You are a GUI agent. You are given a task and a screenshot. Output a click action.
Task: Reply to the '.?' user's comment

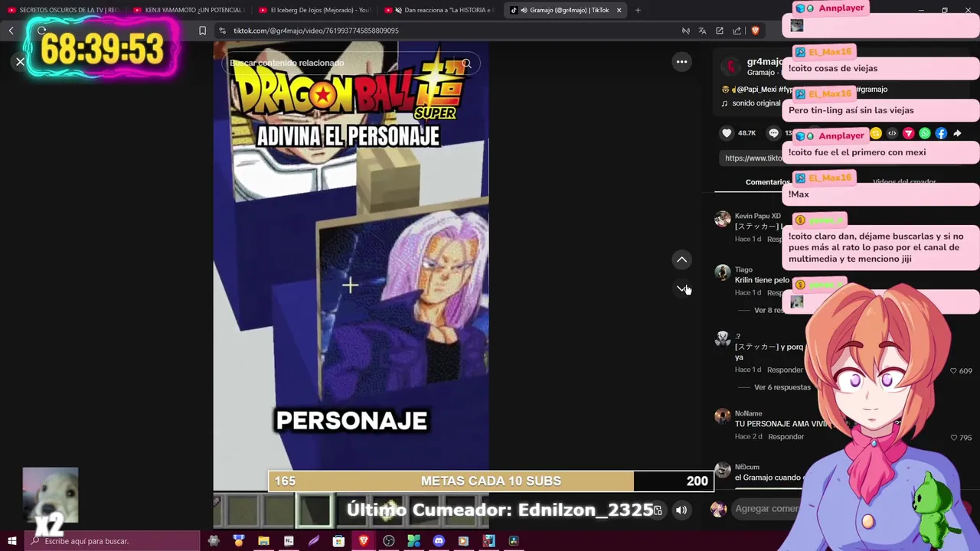click(786, 370)
